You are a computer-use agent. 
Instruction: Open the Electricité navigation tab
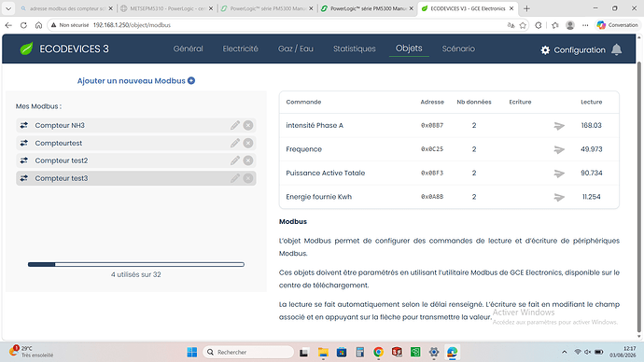pyautogui.click(x=240, y=49)
